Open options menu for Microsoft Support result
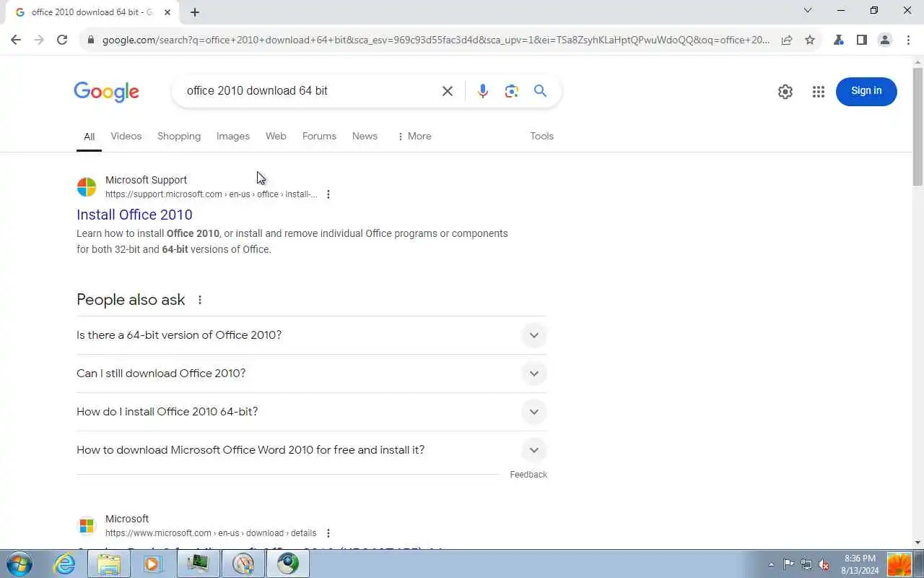The image size is (924, 578). [x=328, y=194]
